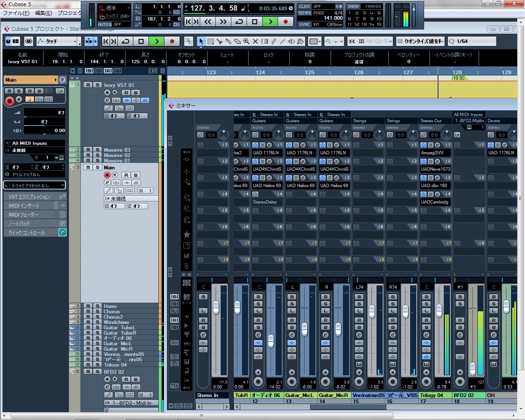Image resolution: width=525 pixels, height=420 pixels.
Task: Toggle TEMPO track mode in transport
Action: coord(305,13)
